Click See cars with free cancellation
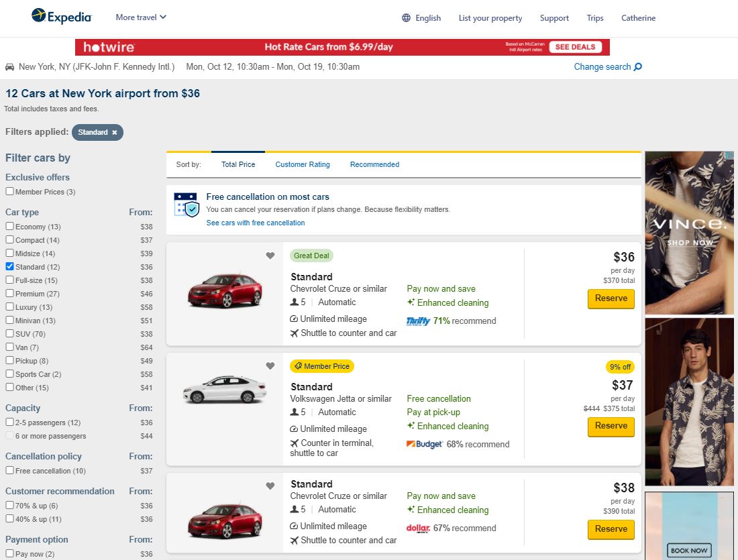Viewport: 738px width, 560px height. [256, 223]
